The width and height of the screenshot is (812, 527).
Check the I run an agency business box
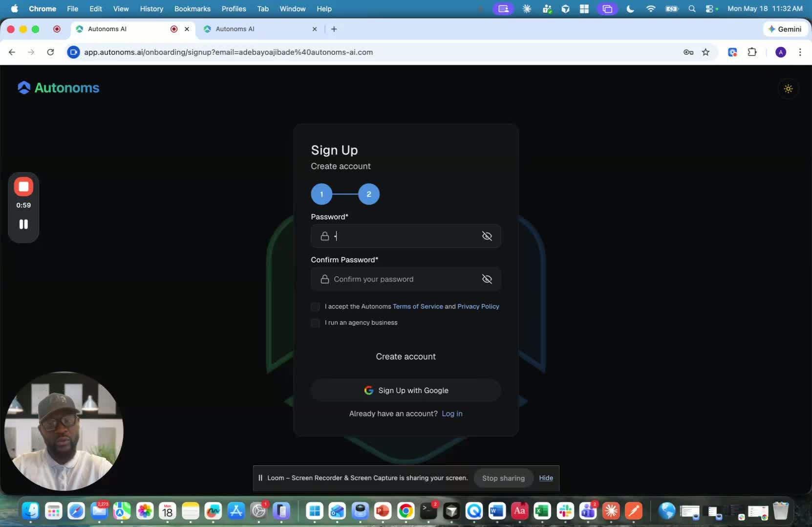(x=315, y=323)
